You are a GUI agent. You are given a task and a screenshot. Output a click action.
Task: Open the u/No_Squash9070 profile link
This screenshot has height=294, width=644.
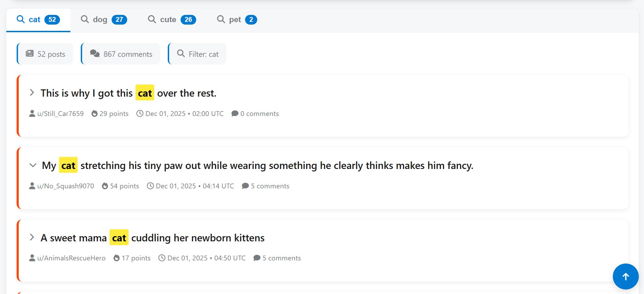66,186
